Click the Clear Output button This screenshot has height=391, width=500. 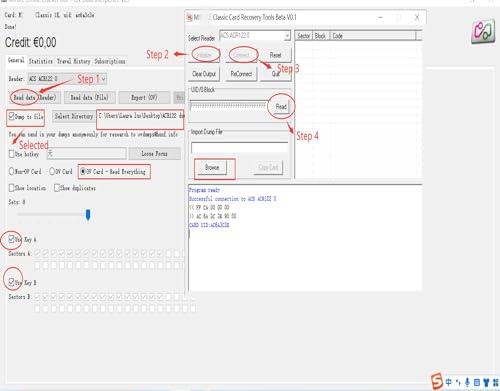click(204, 74)
